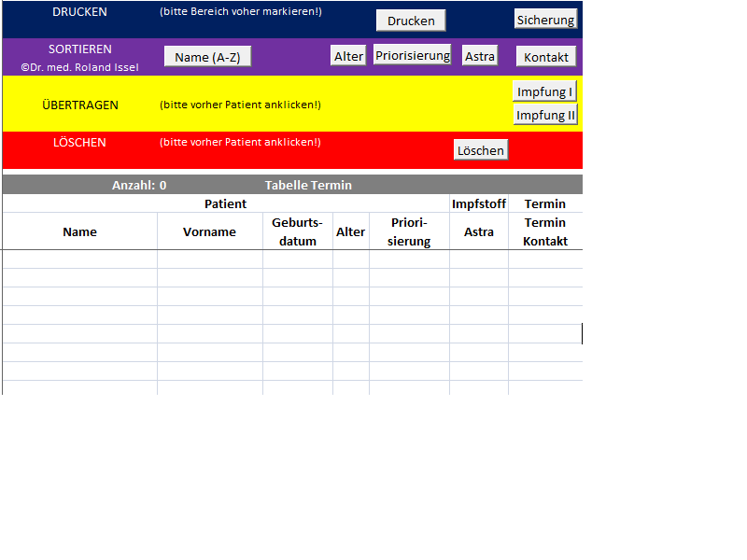Sort by vaccine with the Astra button

(x=480, y=56)
